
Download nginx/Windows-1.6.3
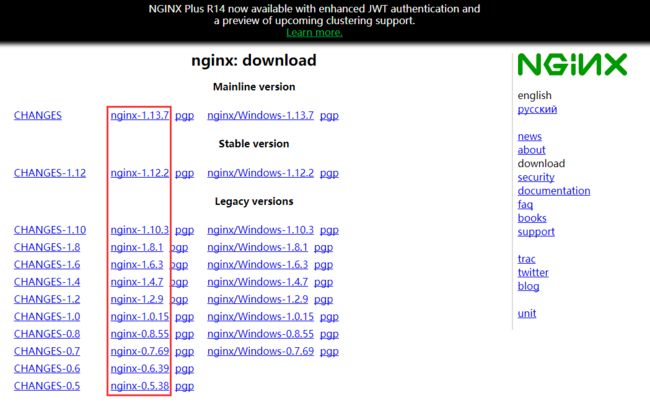coord(257,265)
